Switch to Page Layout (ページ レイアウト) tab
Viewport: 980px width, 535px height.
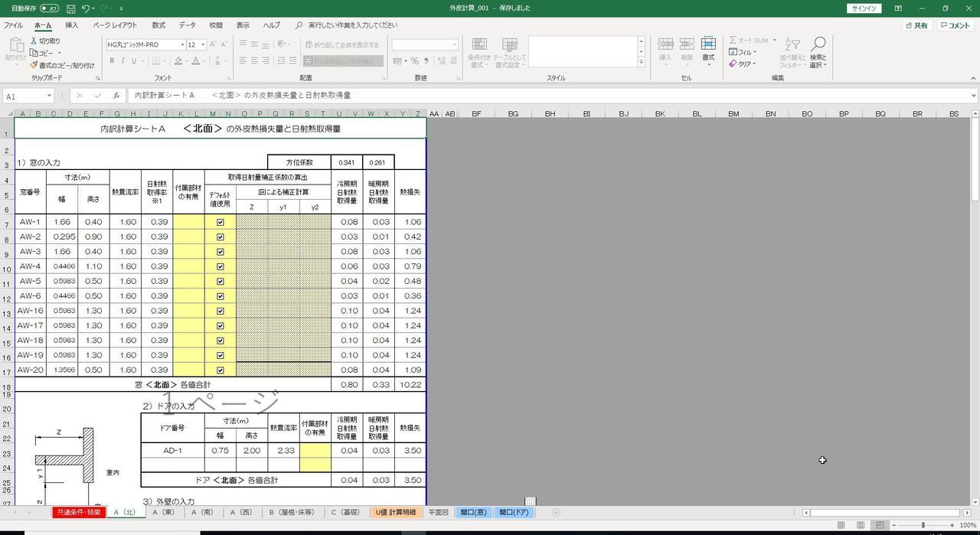[115, 25]
